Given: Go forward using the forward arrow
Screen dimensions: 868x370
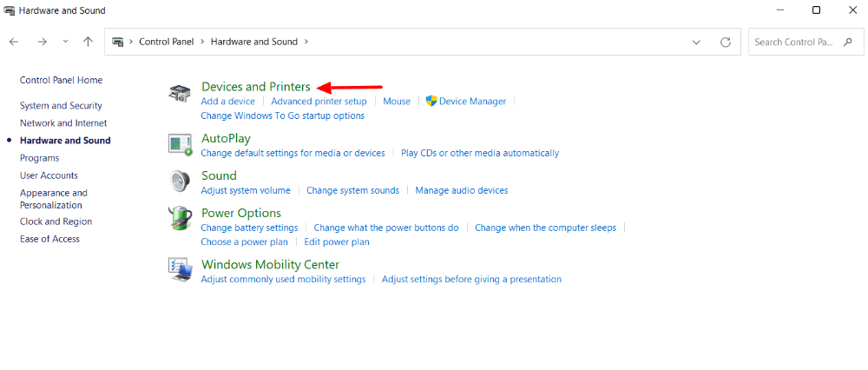Looking at the screenshot, I should pos(42,42).
